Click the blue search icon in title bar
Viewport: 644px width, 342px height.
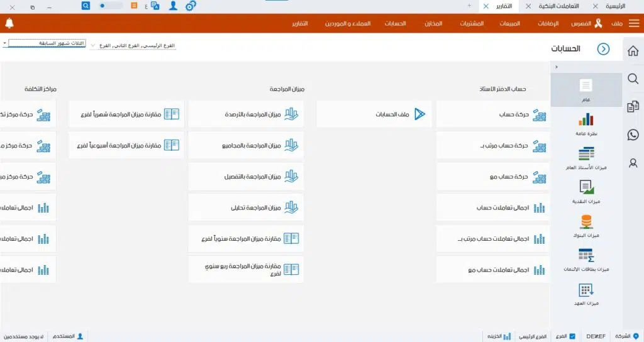[x=86, y=6]
